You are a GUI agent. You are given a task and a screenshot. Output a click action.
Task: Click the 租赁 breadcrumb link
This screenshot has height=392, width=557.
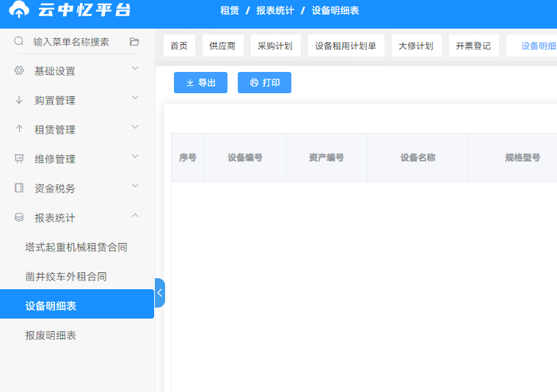230,10
